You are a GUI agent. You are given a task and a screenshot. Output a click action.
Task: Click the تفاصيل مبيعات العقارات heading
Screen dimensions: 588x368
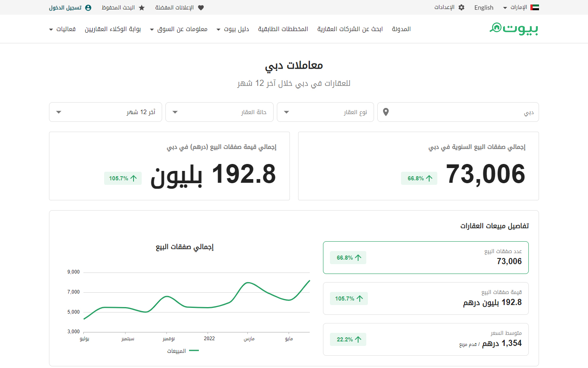point(494,226)
